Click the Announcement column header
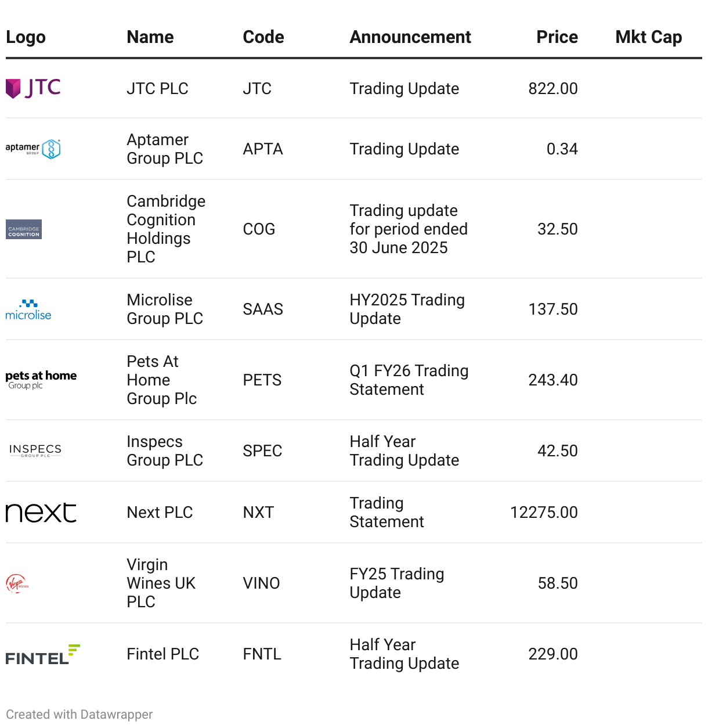This screenshot has height=728, width=708. 410,37
